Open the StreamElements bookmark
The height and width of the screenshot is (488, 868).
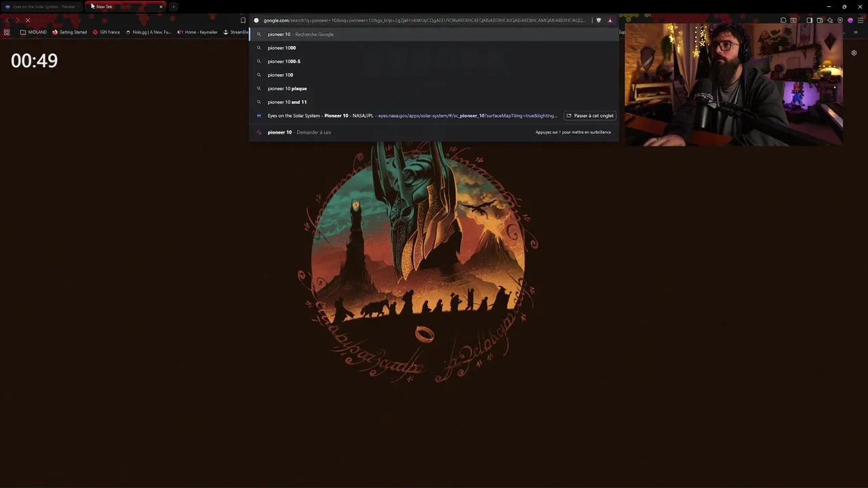click(236, 32)
